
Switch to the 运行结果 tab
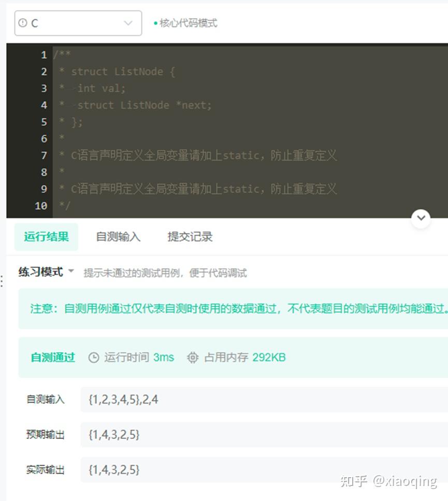[46, 237]
